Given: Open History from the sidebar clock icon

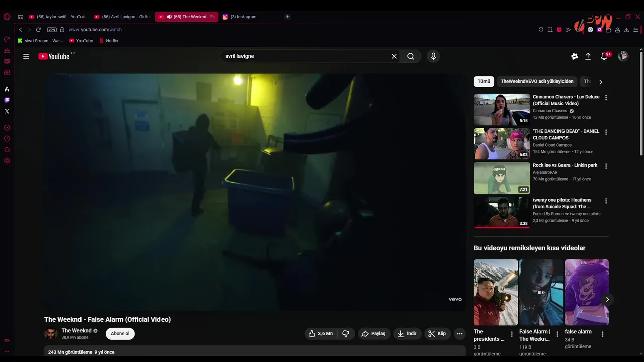Looking at the screenshot, I should click(7, 139).
